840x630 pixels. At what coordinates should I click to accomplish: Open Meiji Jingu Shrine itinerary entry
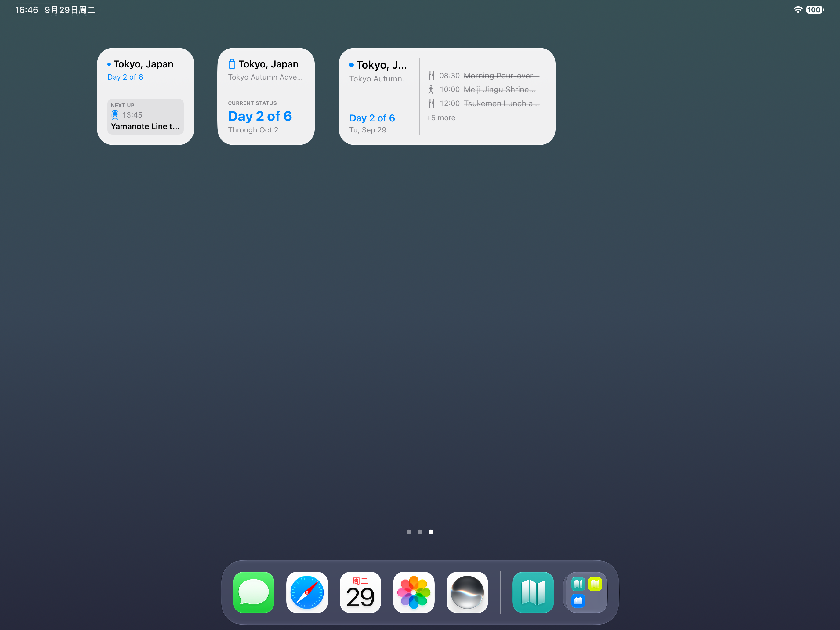click(482, 89)
